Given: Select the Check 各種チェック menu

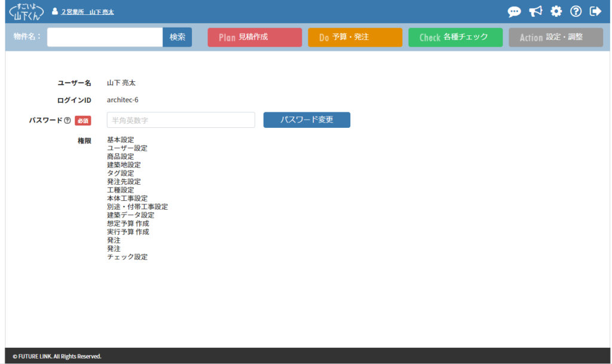Looking at the screenshot, I should (x=455, y=37).
